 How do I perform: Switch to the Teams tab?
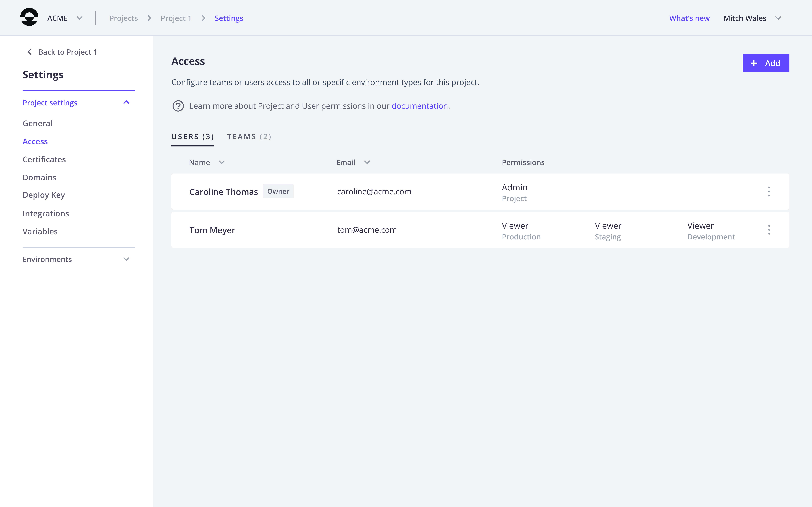coord(249,136)
